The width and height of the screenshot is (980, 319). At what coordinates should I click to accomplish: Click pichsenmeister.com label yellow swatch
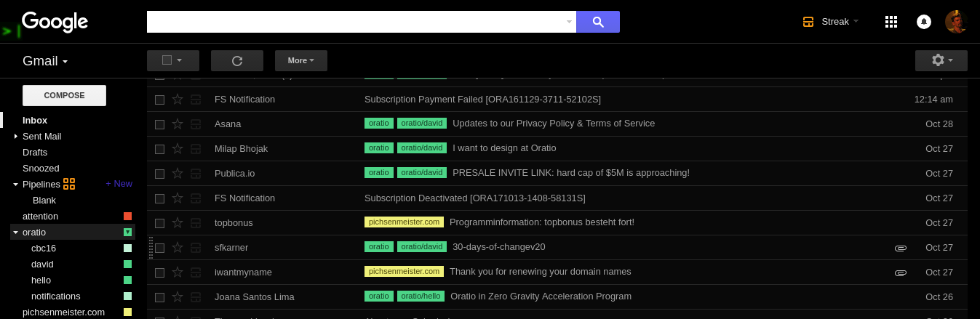coord(127,312)
